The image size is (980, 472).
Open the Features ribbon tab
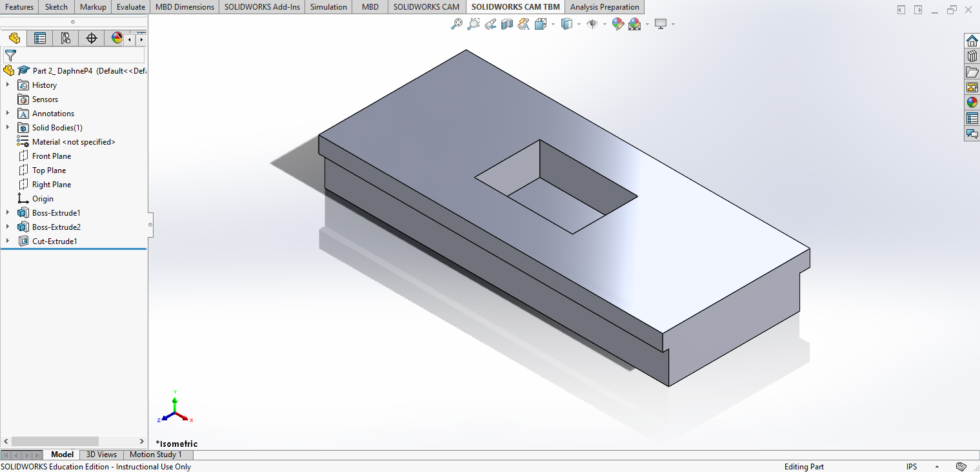tap(19, 7)
